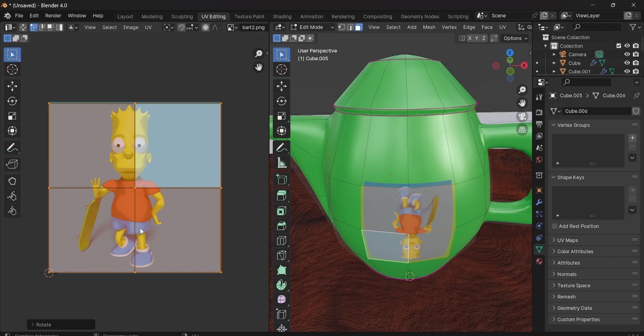Select the Cursor tool in UV editor
644x336 pixels.
(12, 70)
